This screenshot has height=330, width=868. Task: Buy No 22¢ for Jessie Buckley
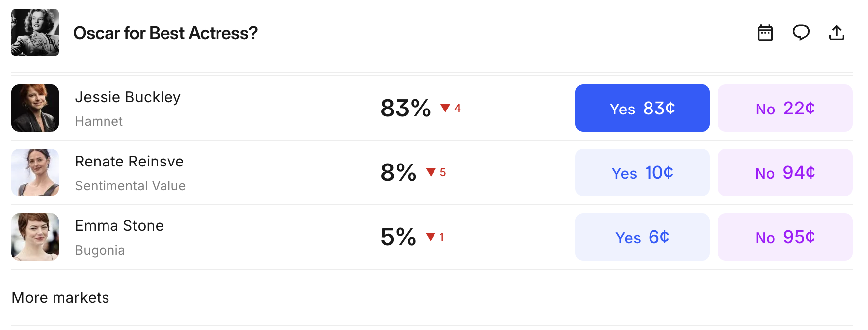(785, 108)
